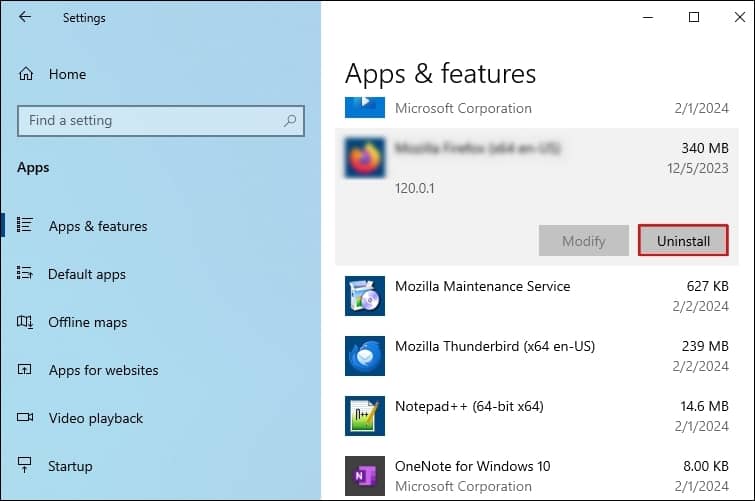Click the OneNote app icon
This screenshot has width=755, height=501.
(x=365, y=476)
